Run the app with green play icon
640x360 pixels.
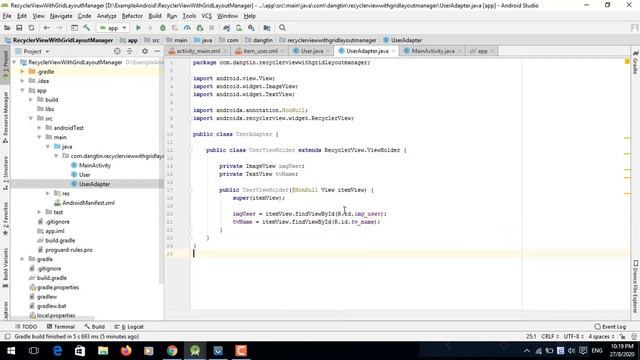[138, 28]
